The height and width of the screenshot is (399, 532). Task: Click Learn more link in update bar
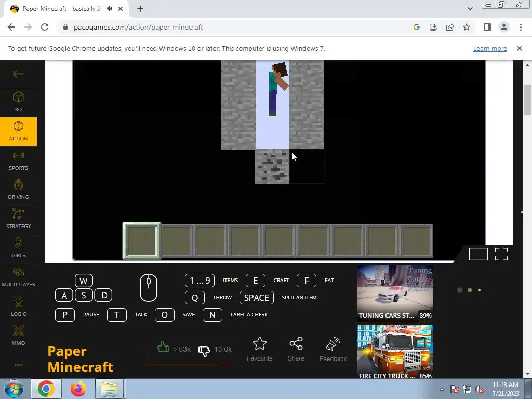490,48
